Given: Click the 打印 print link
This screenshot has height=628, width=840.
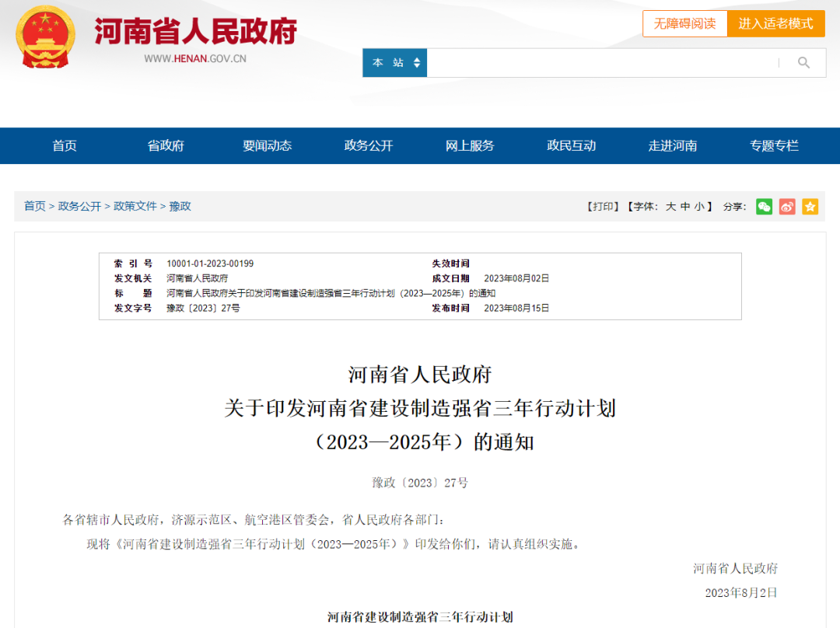Looking at the screenshot, I should [x=603, y=207].
